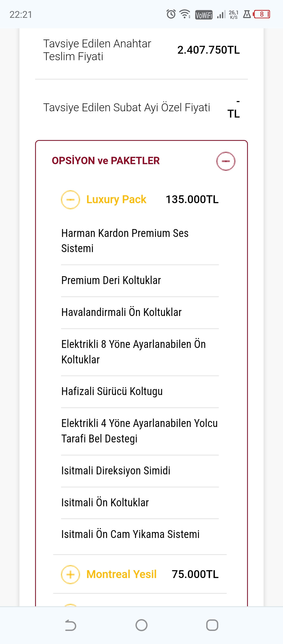Tap the Wi-Fi signal status icon
Screen dimensions: 283x644
pyautogui.click(x=185, y=14)
